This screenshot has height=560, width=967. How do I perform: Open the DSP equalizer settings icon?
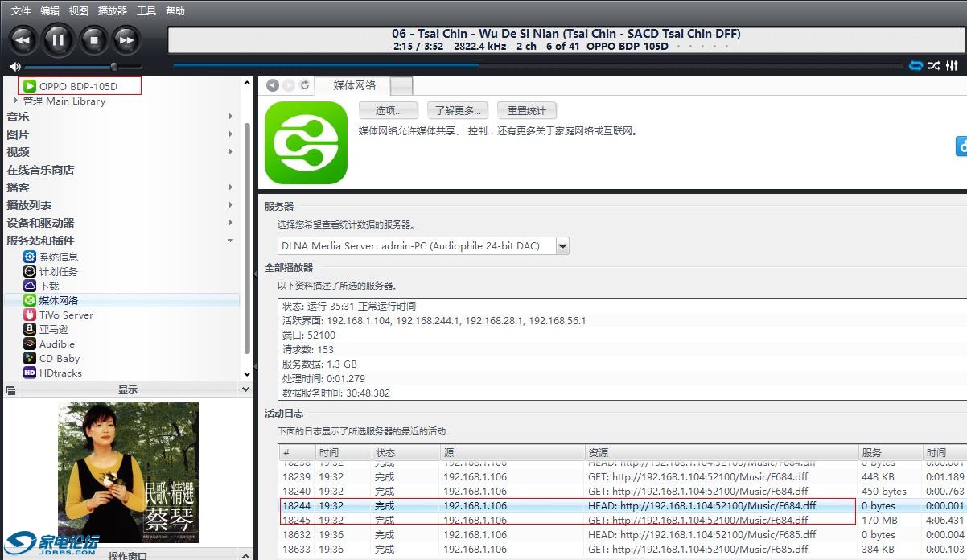tap(952, 66)
